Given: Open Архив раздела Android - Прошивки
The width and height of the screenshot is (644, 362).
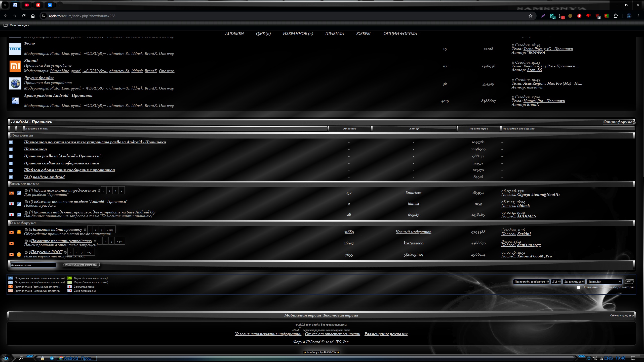Looking at the screenshot, I should point(58,96).
